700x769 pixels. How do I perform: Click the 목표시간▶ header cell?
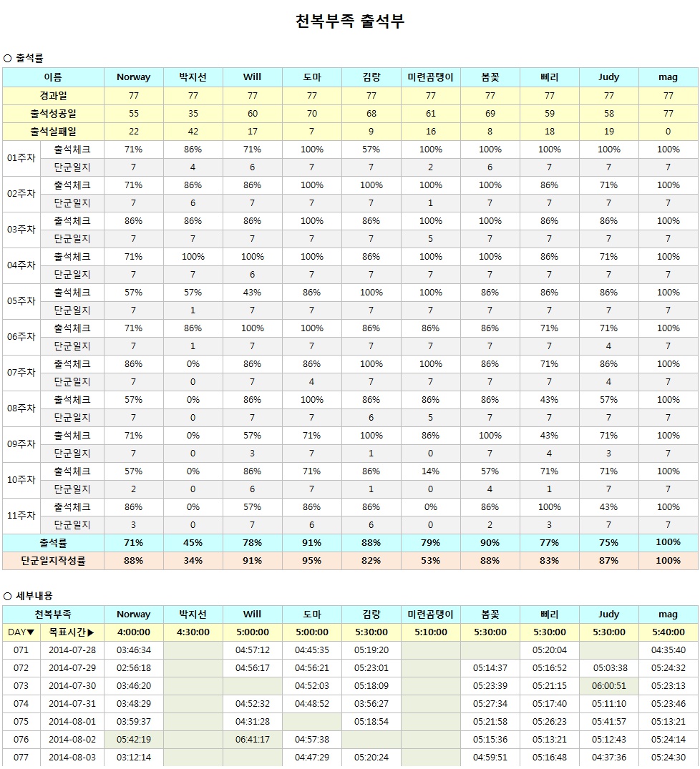point(72,632)
